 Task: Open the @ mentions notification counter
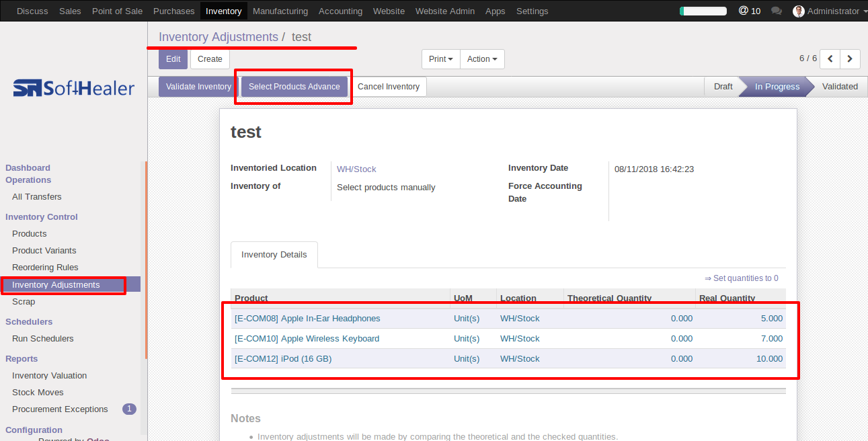tap(750, 11)
